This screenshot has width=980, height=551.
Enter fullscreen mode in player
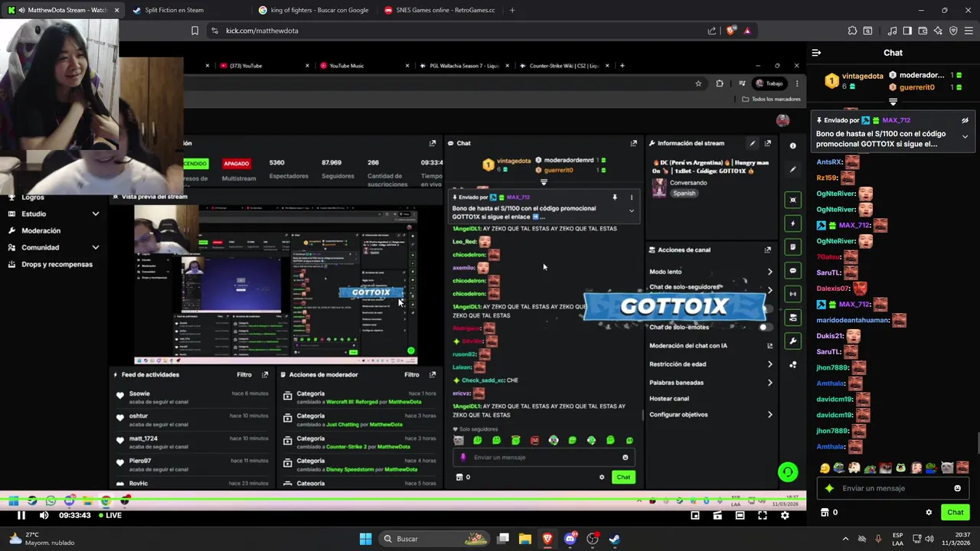763,516
